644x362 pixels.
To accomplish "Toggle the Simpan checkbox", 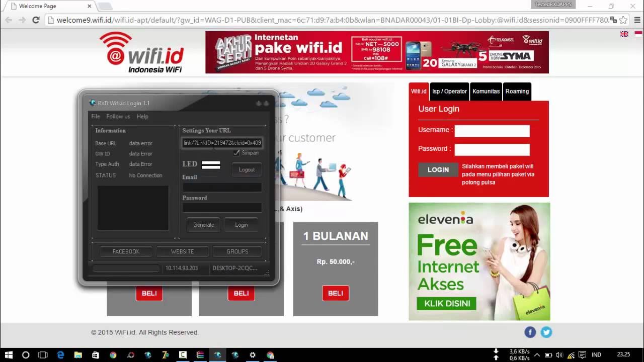I will [236, 153].
